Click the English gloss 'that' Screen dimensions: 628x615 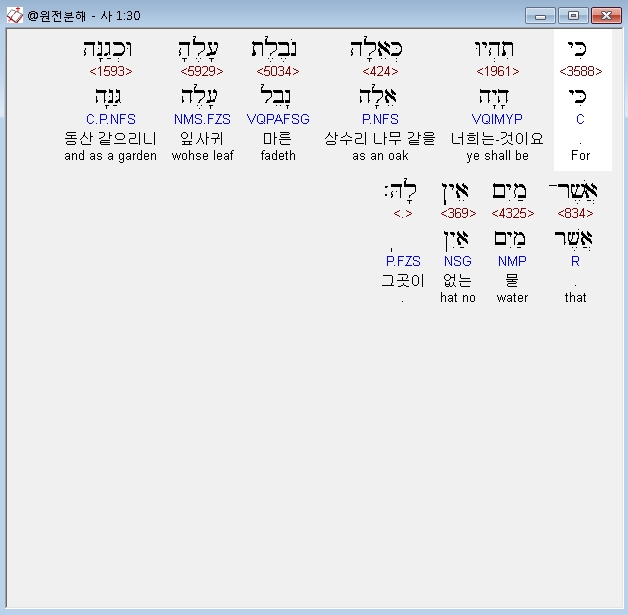[575, 297]
